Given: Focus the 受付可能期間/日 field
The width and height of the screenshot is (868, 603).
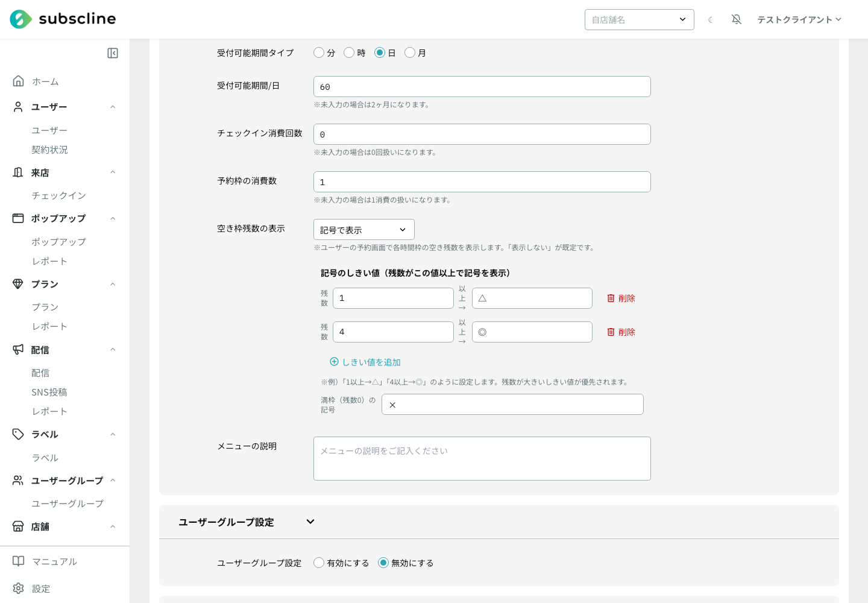Looking at the screenshot, I should 482,86.
